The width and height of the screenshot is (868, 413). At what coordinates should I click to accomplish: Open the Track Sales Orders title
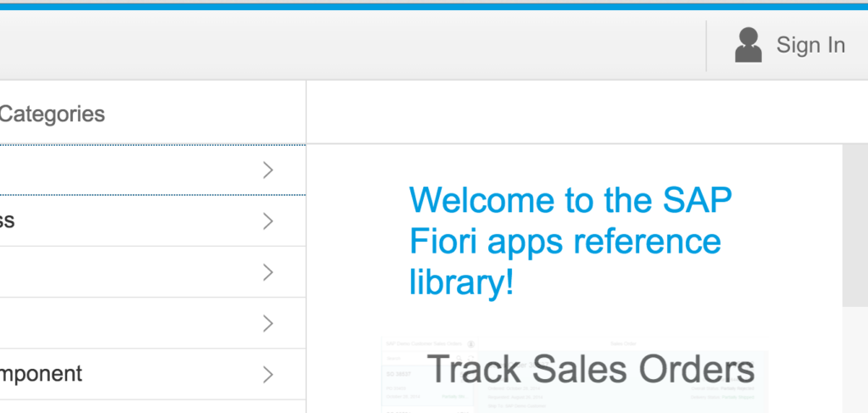coord(591,369)
